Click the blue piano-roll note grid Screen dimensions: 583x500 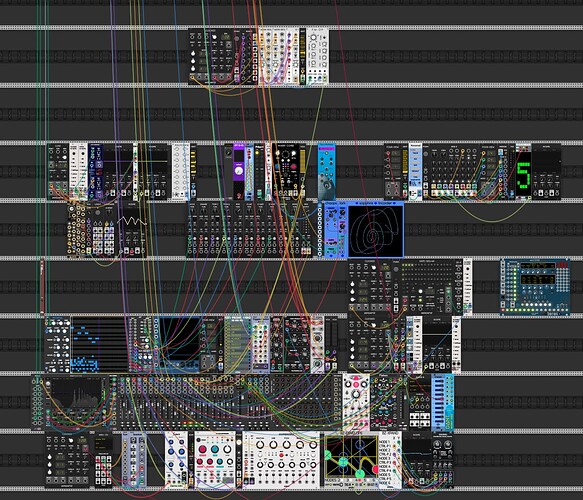coord(99,345)
